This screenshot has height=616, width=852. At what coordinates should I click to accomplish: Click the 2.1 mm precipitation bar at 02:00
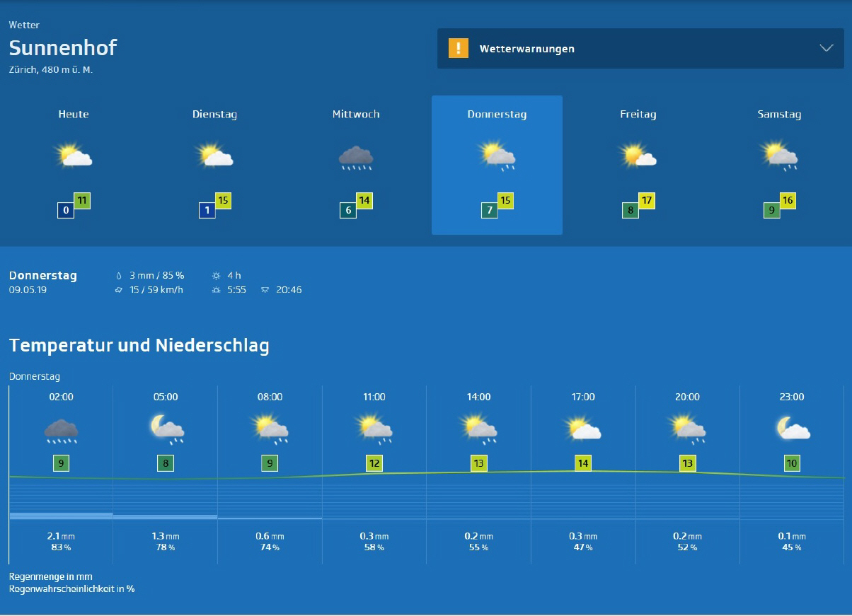click(61, 515)
